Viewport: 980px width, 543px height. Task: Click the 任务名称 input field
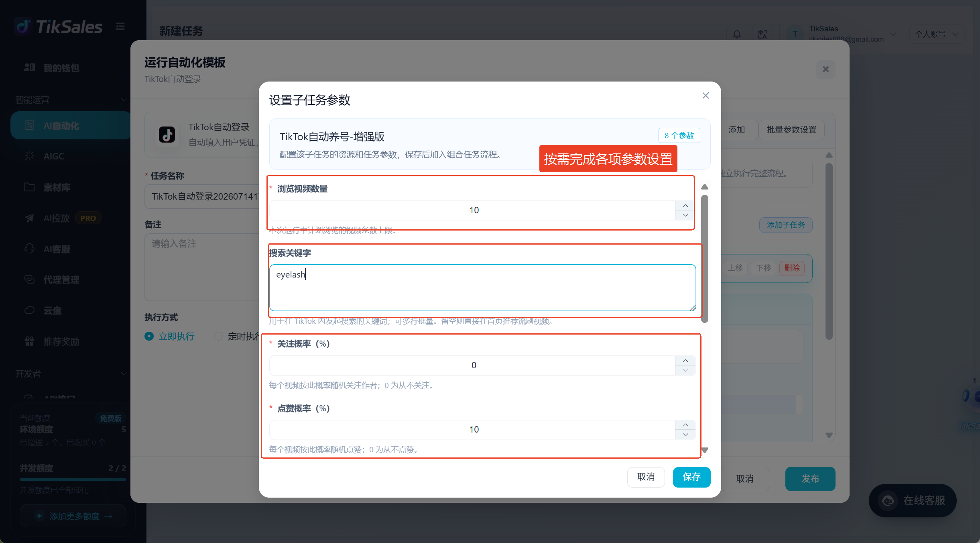[x=202, y=196]
